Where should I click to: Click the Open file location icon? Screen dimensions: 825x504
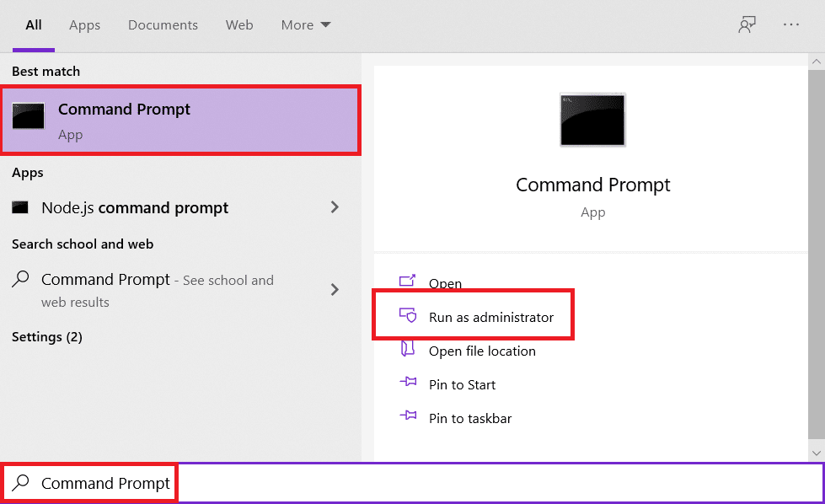[x=408, y=351]
